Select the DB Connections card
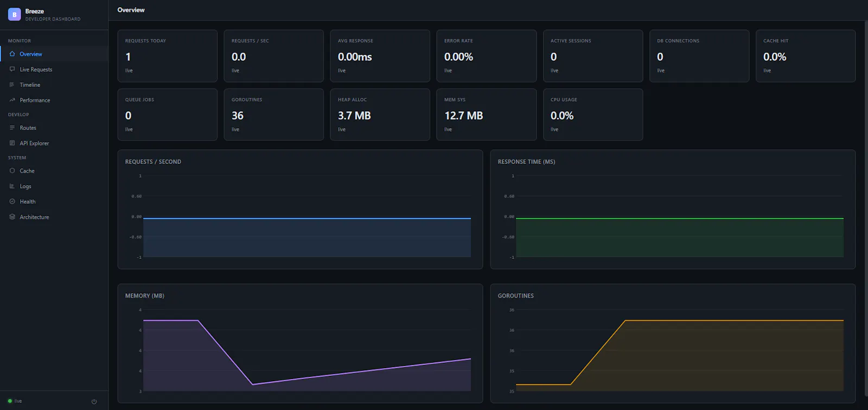This screenshot has height=410, width=868. (x=699, y=56)
